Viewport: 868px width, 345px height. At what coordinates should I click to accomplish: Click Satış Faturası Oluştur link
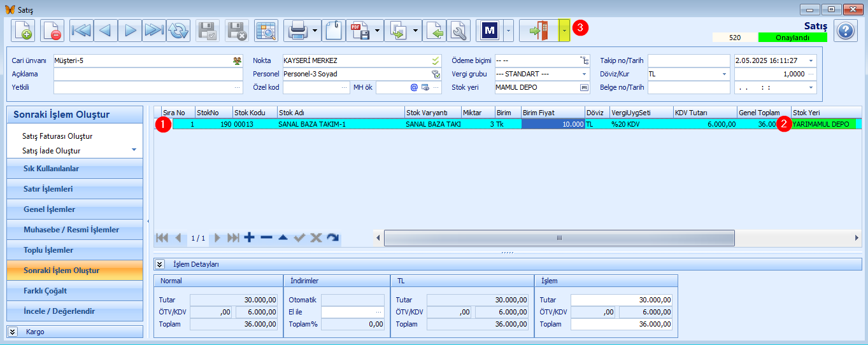tap(57, 136)
